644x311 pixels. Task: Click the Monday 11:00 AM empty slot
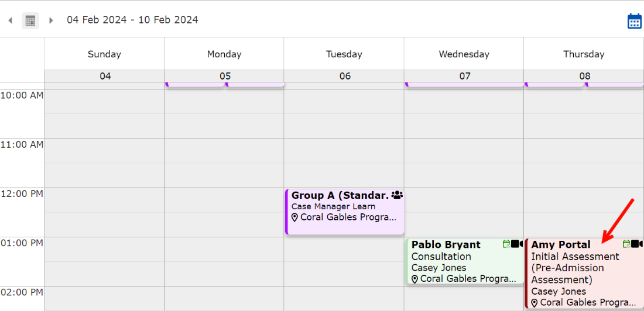(x=224, y=150)
